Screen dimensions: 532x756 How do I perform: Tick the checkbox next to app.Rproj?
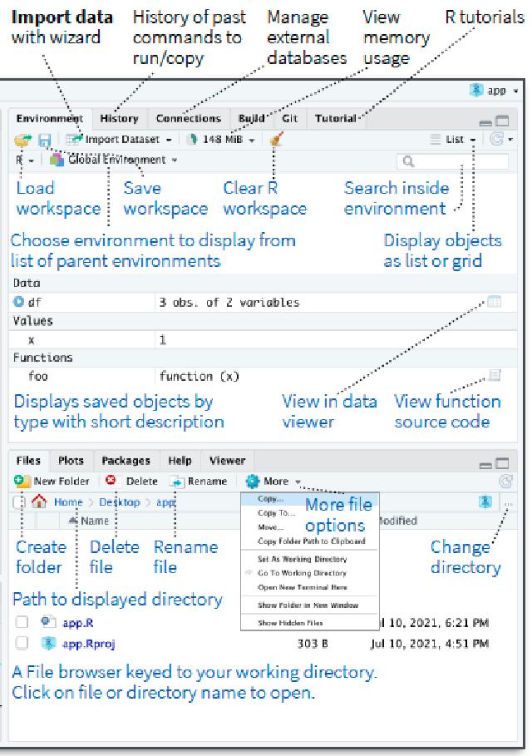[x=22, y=643]
